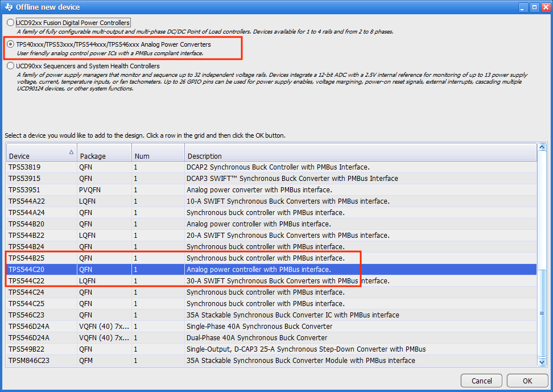Click the Cancel button
This screenshot has width=553, height=392.
(481, 381)
